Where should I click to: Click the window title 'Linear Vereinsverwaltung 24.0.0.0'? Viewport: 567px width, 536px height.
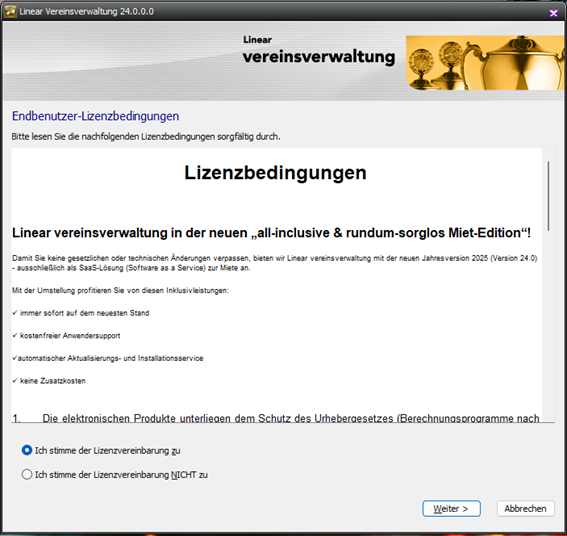pos(86,12)
